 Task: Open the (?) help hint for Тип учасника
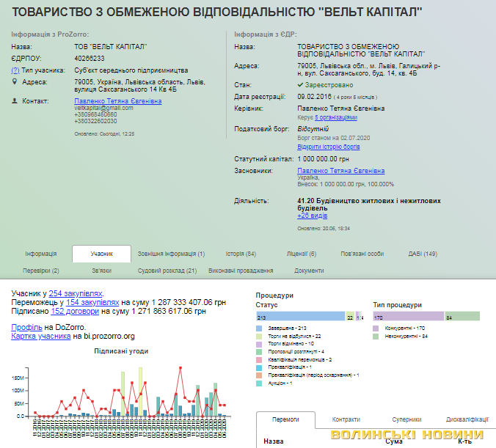pyautogui.click(x=15, y=70)
